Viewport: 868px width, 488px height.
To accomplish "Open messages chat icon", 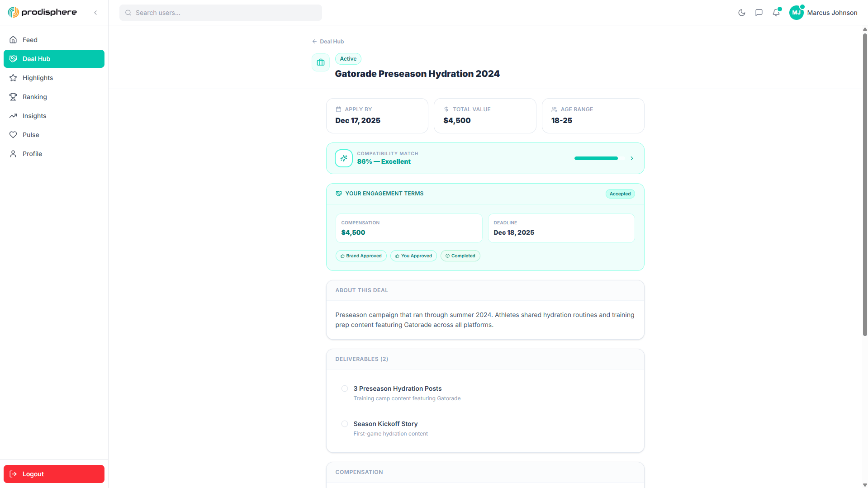I will click(759, 13).
